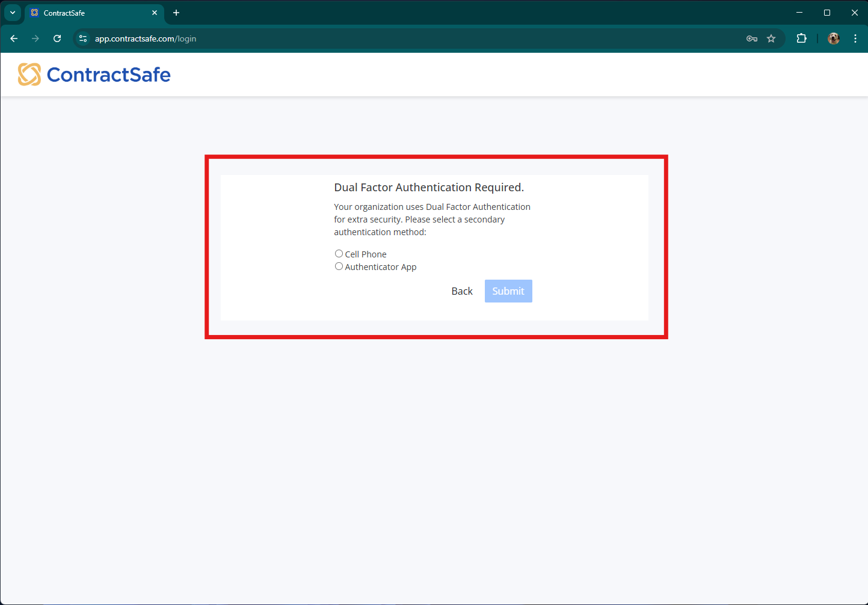Click the browser forward arrow icon
Image resolution: width=868 pixels, height=605 pixels.
tap(35, 38)
